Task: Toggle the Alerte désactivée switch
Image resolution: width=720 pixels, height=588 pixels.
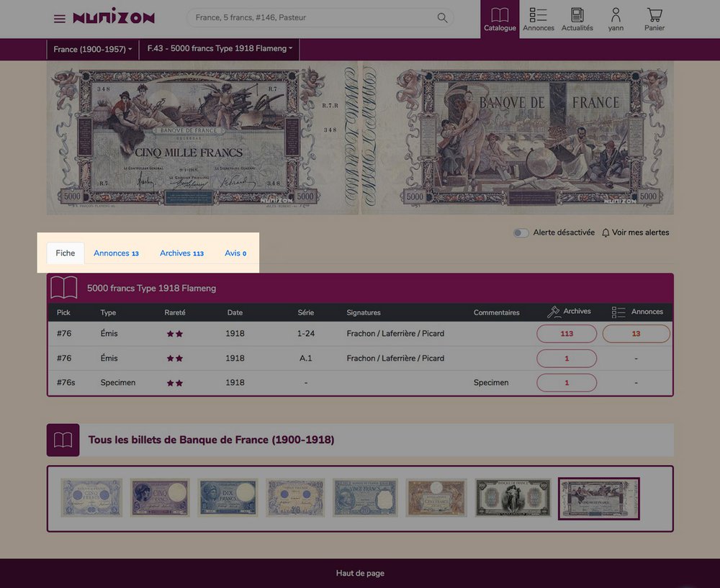Action: coord(521,232)
